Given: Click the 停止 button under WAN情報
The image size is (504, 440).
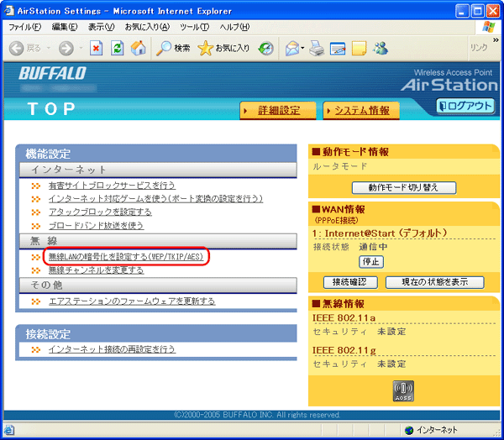Looking at the screenshot, I should pyautogui.click(x=371, y=262).
